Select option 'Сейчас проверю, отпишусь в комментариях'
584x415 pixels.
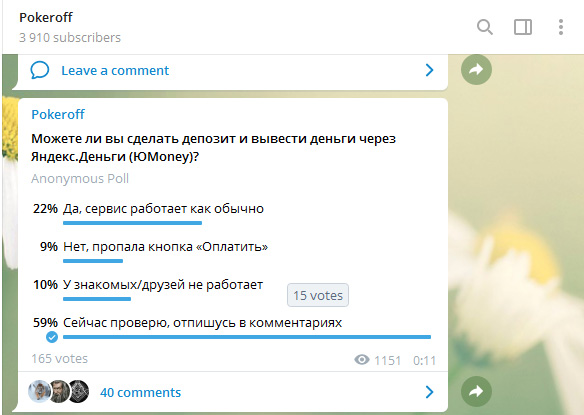coord(202,323)
